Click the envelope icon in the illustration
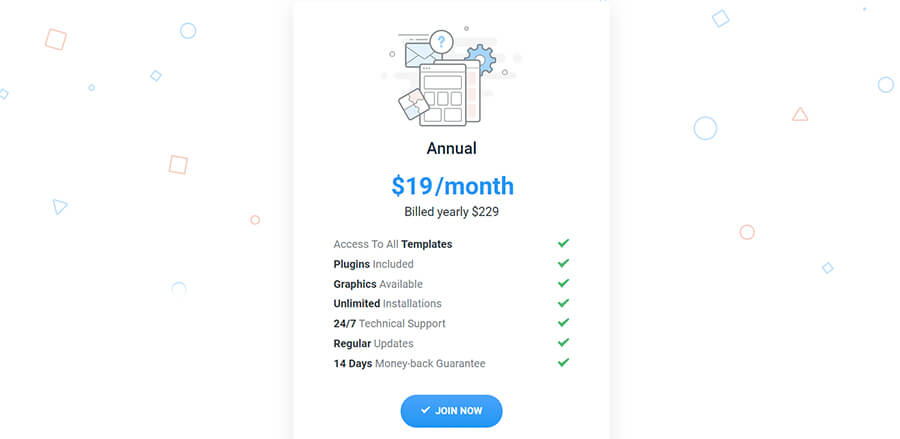Image resolution: width=900 pixels, height=439 pixels. (419, 55)
